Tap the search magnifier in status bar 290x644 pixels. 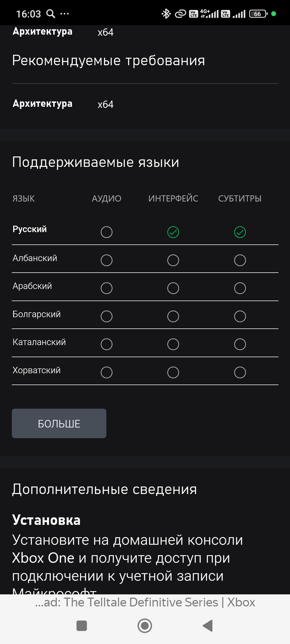(x=50, y=13)
